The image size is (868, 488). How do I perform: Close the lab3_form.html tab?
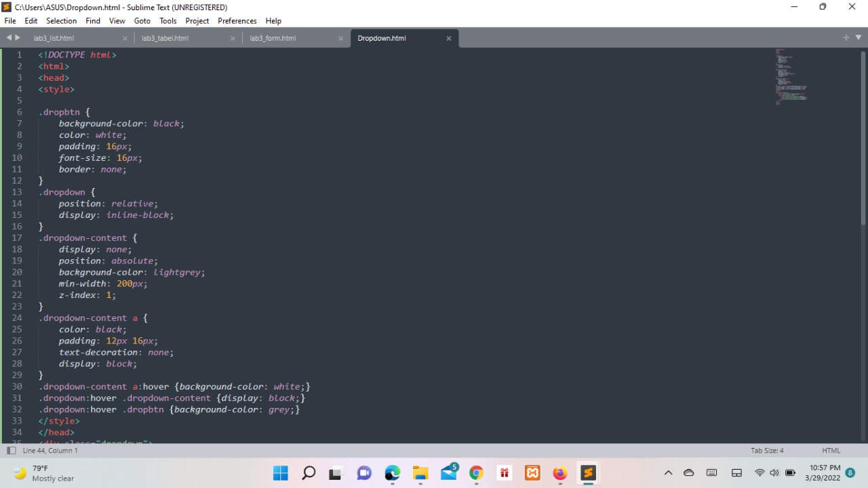click(341, 39)
